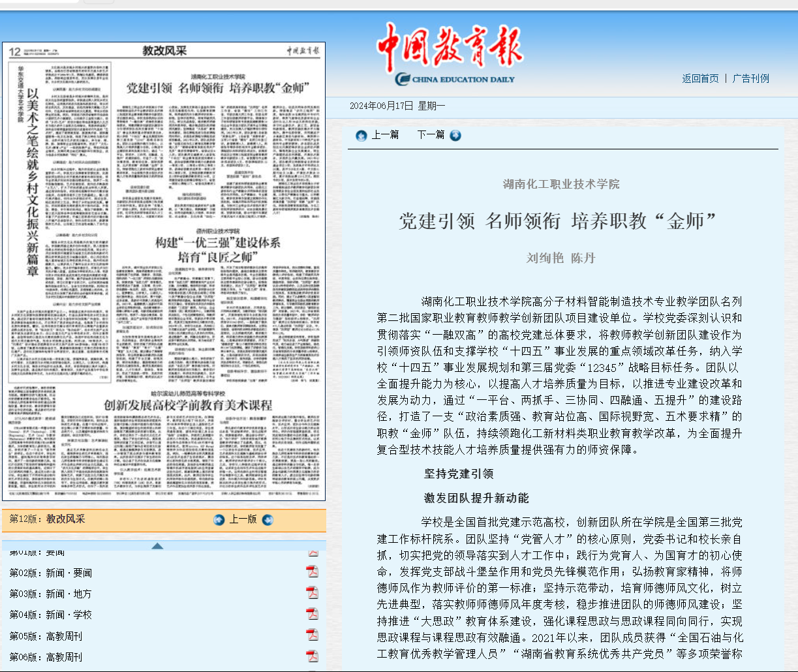Click the 第12版：教改风采 page label
Viewport: 798px width, 672px height.
pos(47,519)
